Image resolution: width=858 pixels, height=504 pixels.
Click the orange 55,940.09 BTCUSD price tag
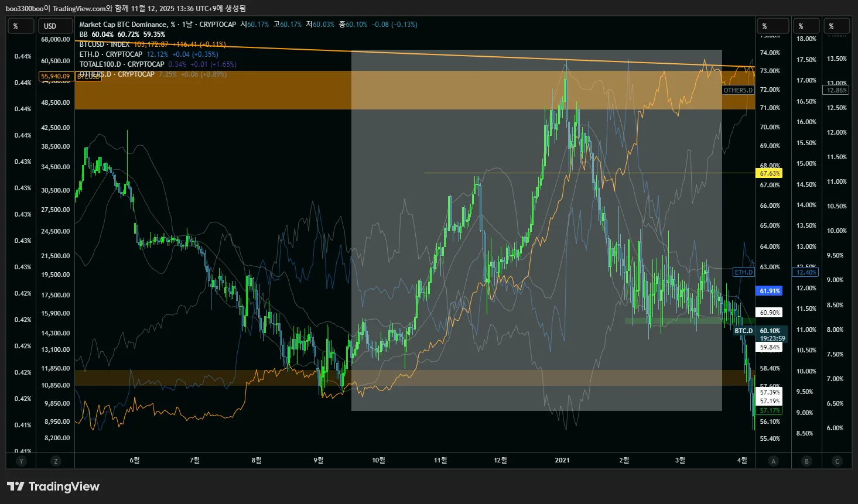(x=56, y=76)
